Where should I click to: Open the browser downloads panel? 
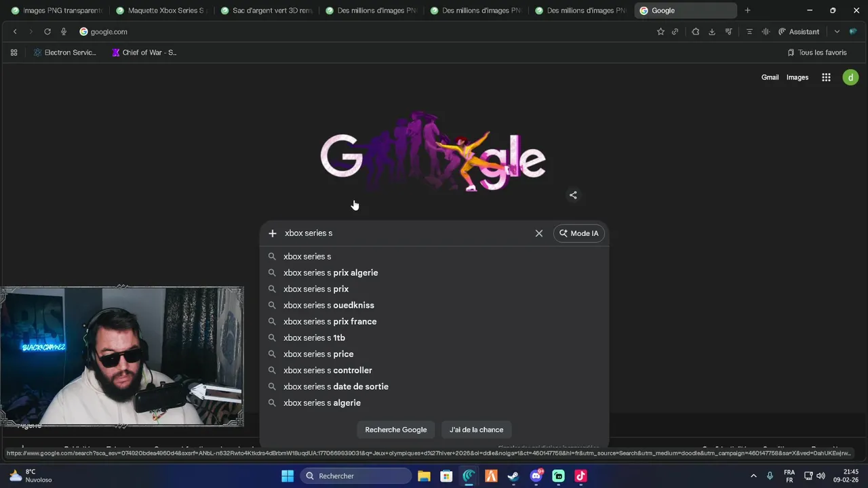click(711, 32)
